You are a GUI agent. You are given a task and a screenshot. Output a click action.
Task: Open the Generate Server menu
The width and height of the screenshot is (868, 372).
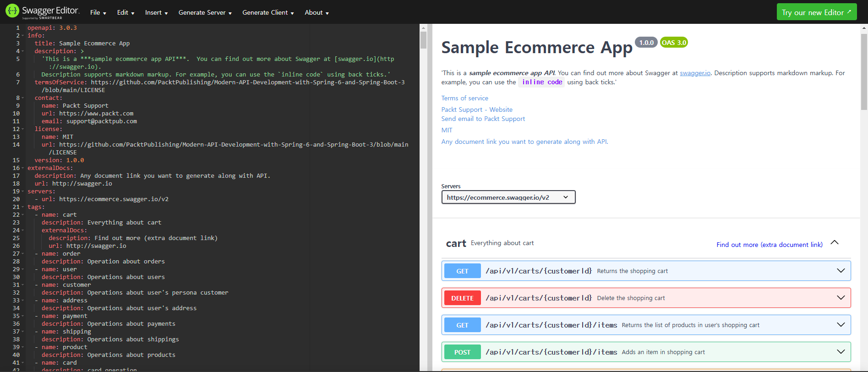pyautogui.click(x=205, y=12)
